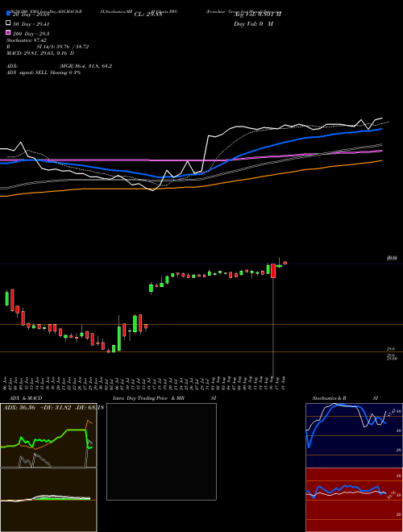Click the 'Intra Day Trading Price & MR' title

click(x=148, y=398)
